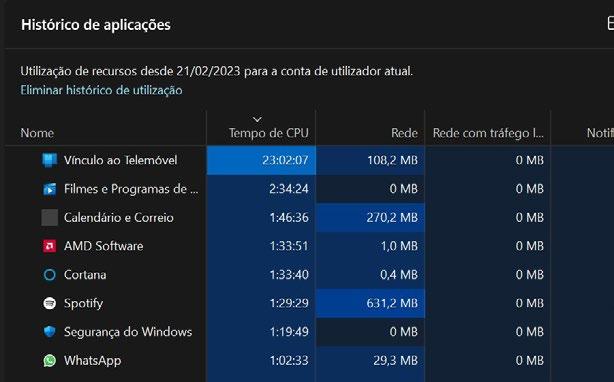The image size is (614, 382).
Task: Click the Spotify app icon
Action: [49, 303]
